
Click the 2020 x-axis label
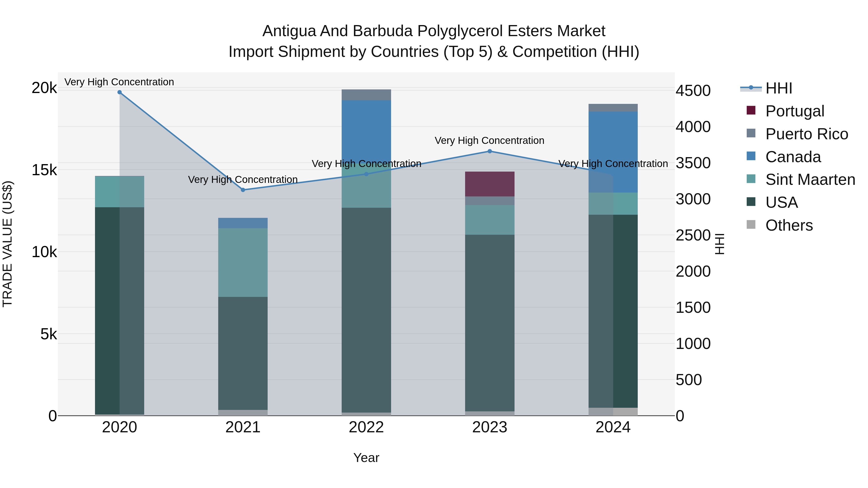click(x=120, y=427)
